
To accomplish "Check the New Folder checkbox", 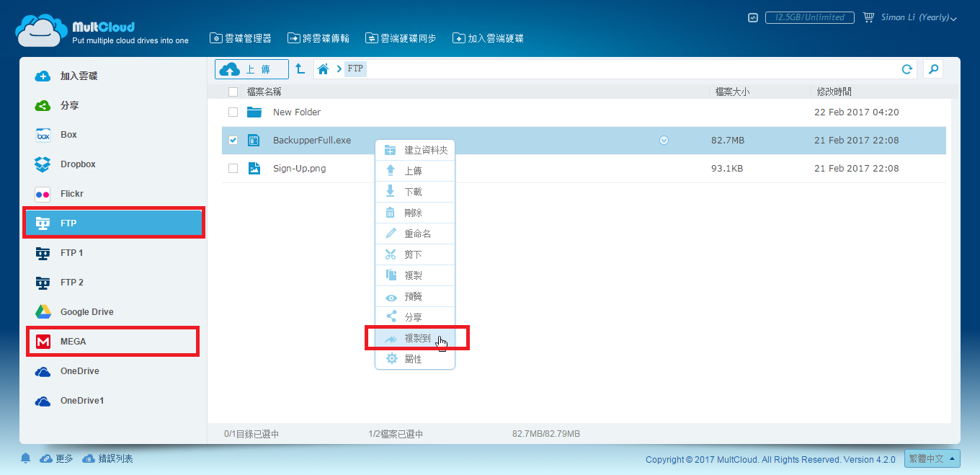I will click(233, 112).
